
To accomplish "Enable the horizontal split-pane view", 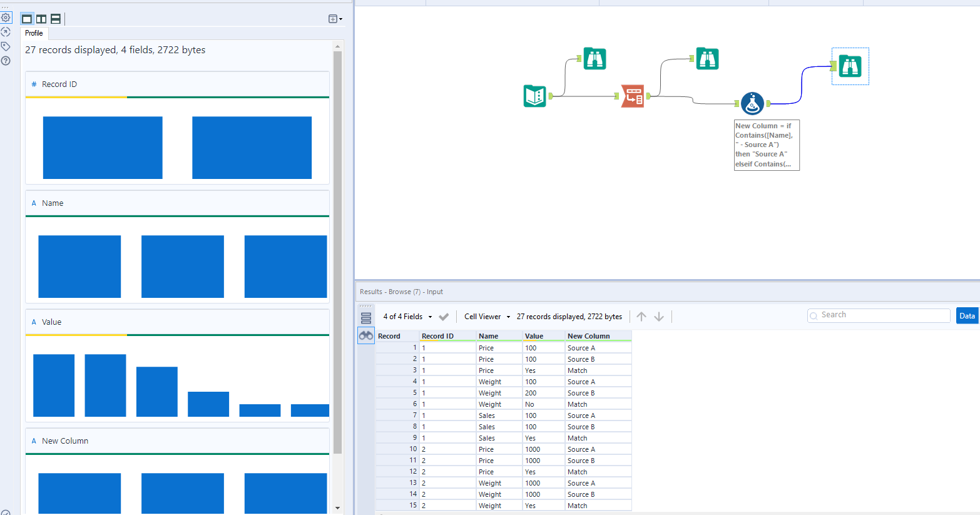I will click(55, 19).
